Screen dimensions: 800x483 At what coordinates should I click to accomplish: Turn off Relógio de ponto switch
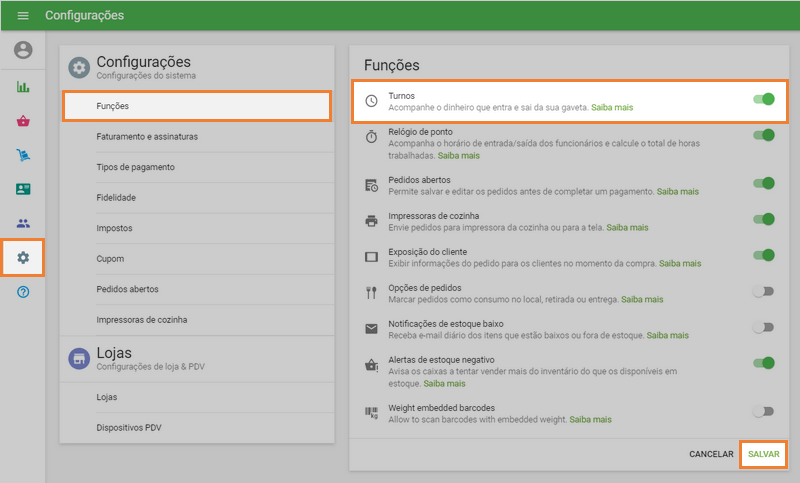coord(763,135)
